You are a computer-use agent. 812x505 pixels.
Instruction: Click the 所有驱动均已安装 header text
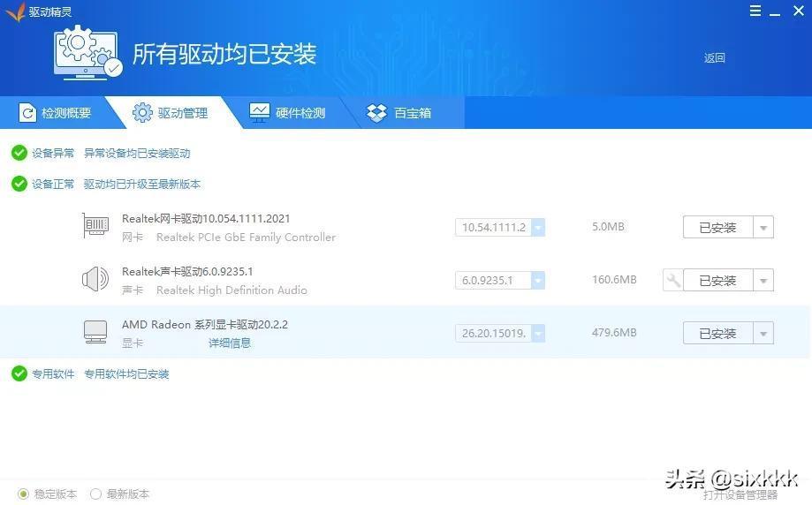(224, 54)
